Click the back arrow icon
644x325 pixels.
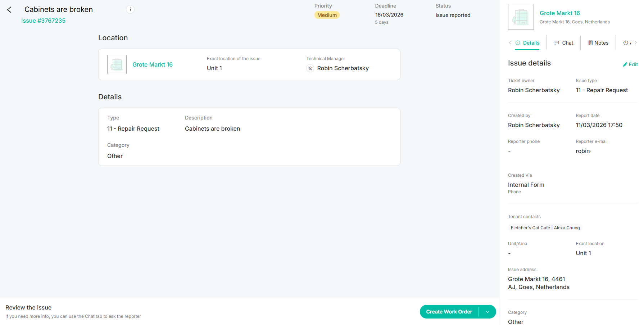(9, 10)
